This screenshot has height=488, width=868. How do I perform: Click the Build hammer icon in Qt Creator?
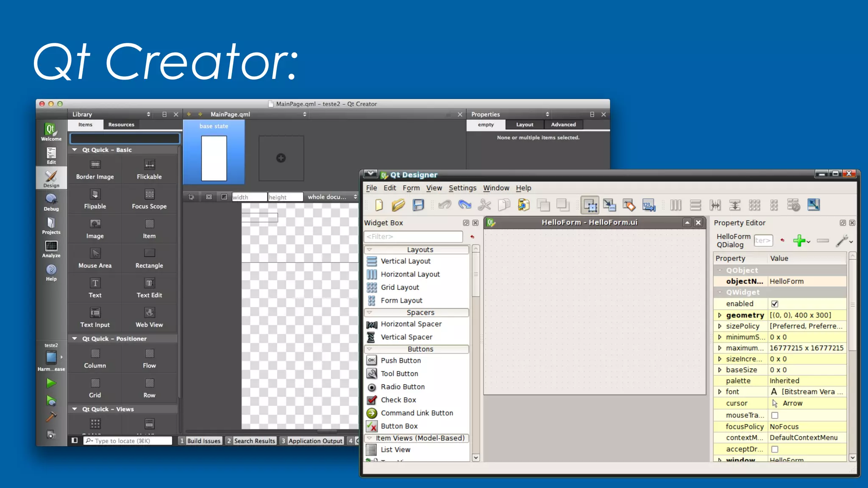click(x=51, y=417)
